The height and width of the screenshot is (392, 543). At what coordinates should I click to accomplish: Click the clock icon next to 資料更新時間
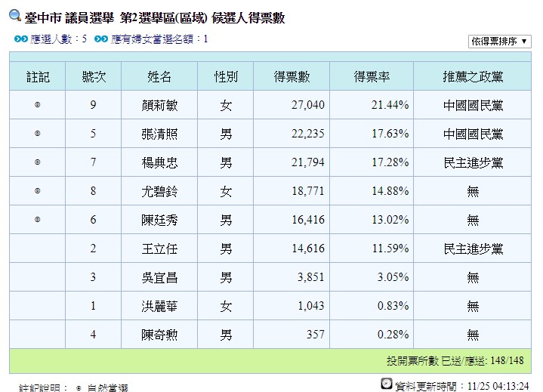(386, 384)
